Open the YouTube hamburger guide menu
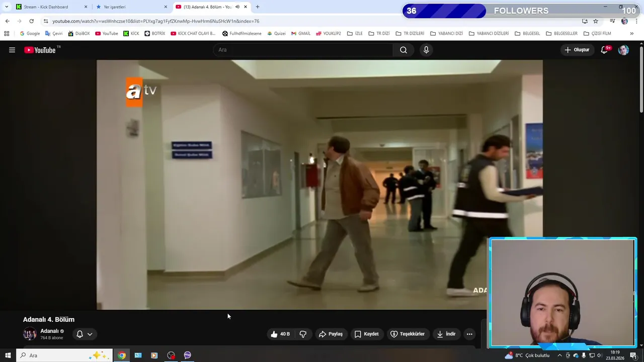Viewport: 644px width, 362px height. point(12,50)
